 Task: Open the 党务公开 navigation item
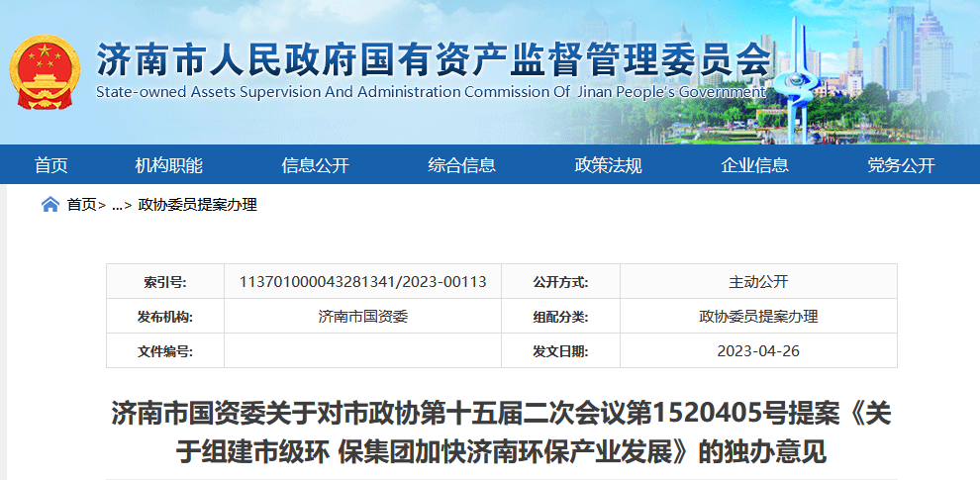pos(901,165)
